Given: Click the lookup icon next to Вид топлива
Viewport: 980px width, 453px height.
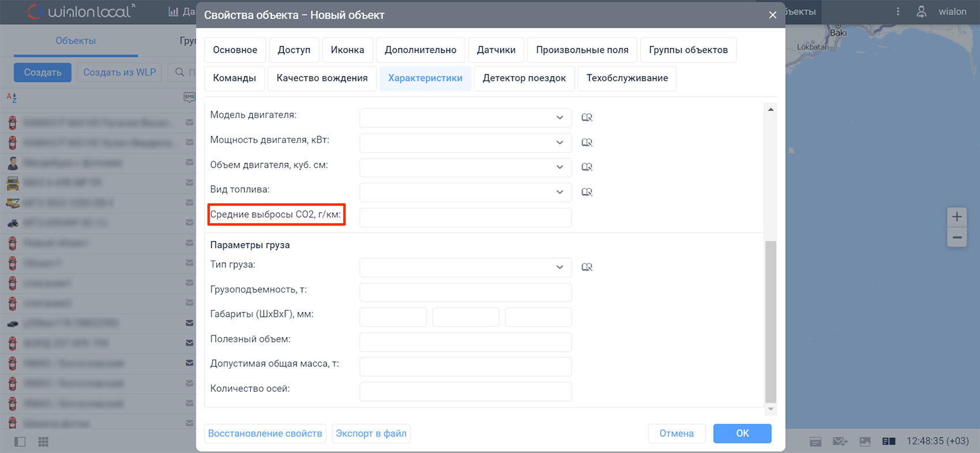Looking at the screenshot, I should coord(586,192).
